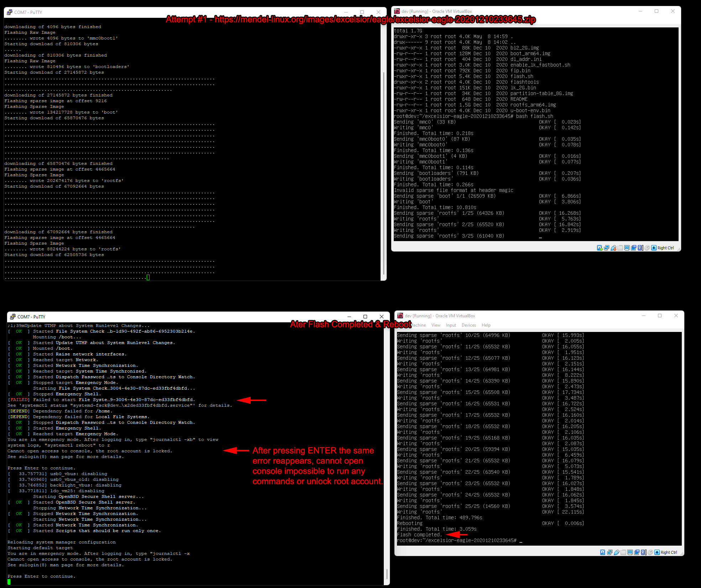Click the PuTTY icon on the lower terminal window
Screen dimensions: 701x588
pyautogui.click(x=12, y=316)
